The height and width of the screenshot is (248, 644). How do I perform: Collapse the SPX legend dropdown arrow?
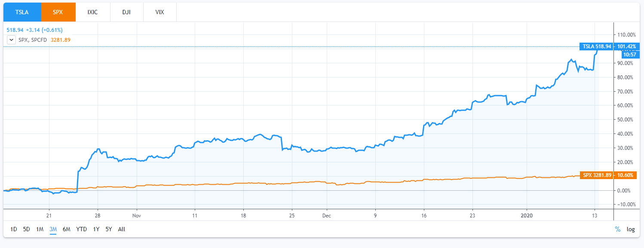tap(11, 40)
